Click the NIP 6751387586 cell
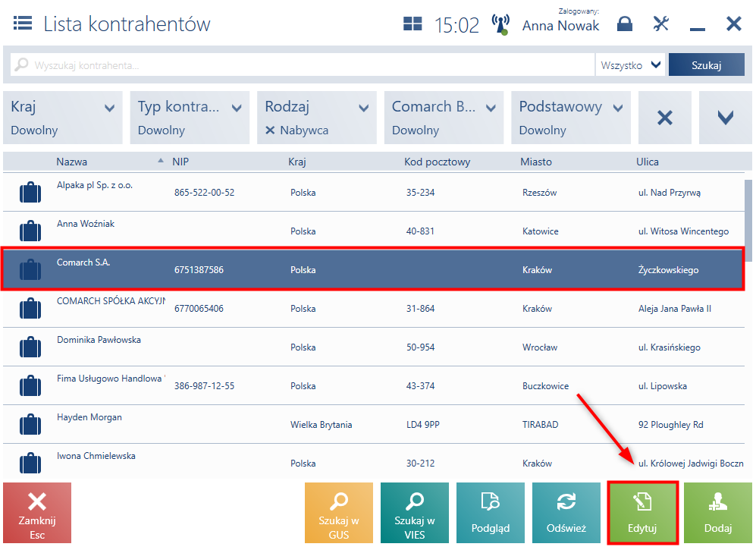Screen dimensions: 756x550 tap(199, 270)
